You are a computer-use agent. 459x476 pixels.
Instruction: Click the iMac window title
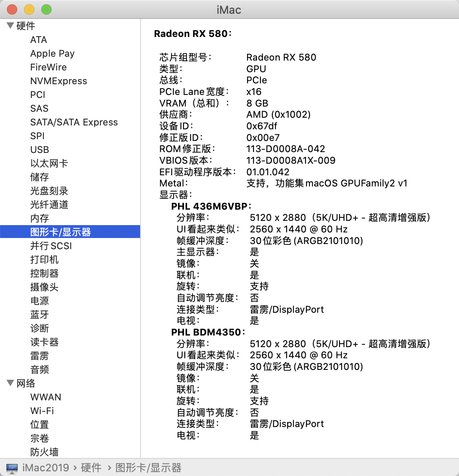[x=229, y=10]
